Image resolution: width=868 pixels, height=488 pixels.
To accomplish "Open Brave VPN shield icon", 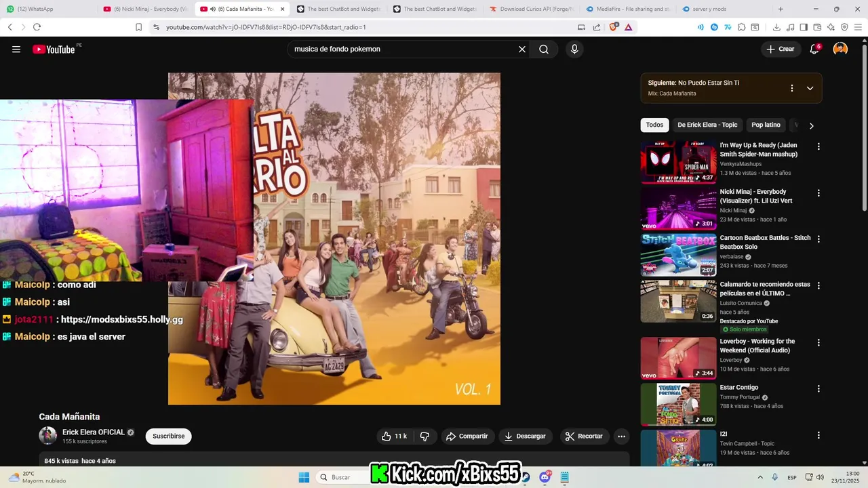I will click(x=844, y=27).
